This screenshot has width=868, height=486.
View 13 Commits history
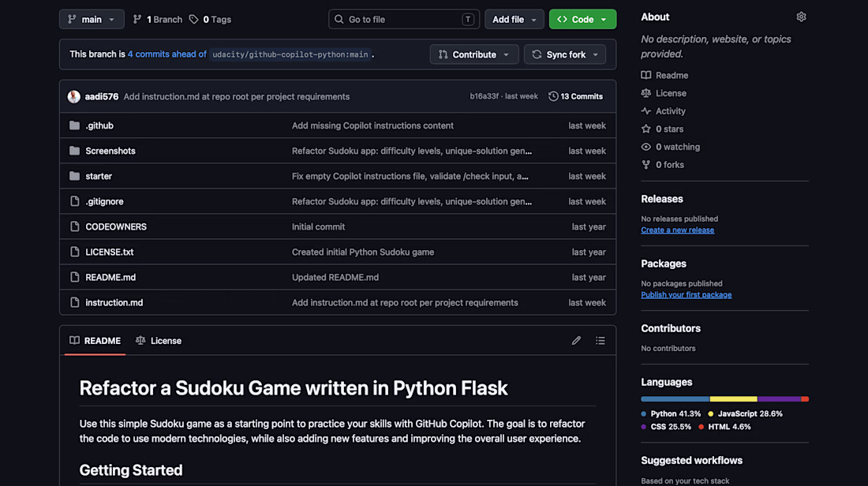(576, 96)
